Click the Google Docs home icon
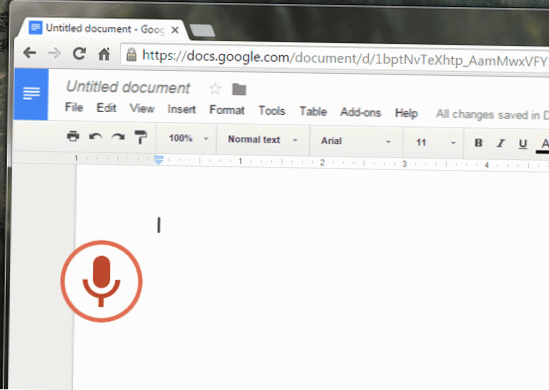Image resolution: width=549 pixels, height=390 pixels. point(31,94)
